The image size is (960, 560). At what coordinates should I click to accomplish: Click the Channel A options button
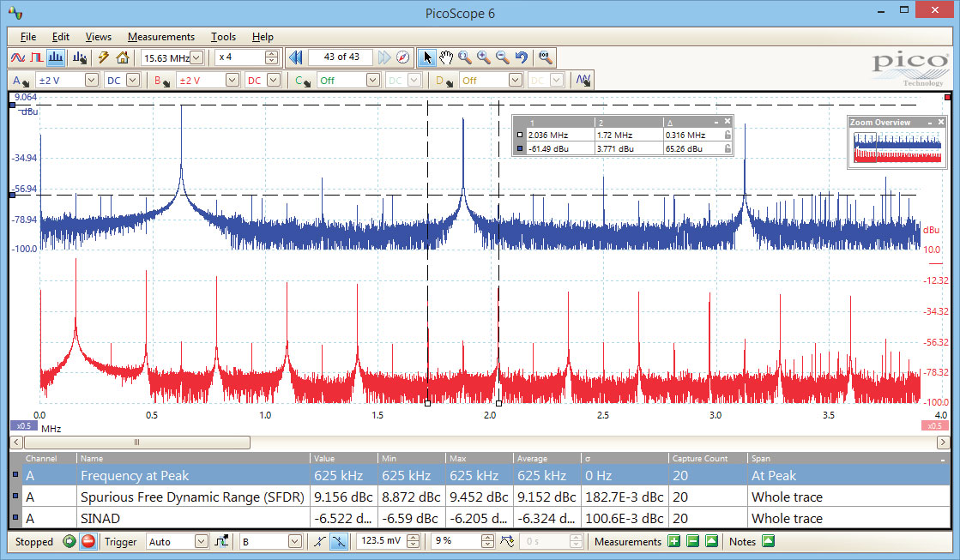(19, 80)
